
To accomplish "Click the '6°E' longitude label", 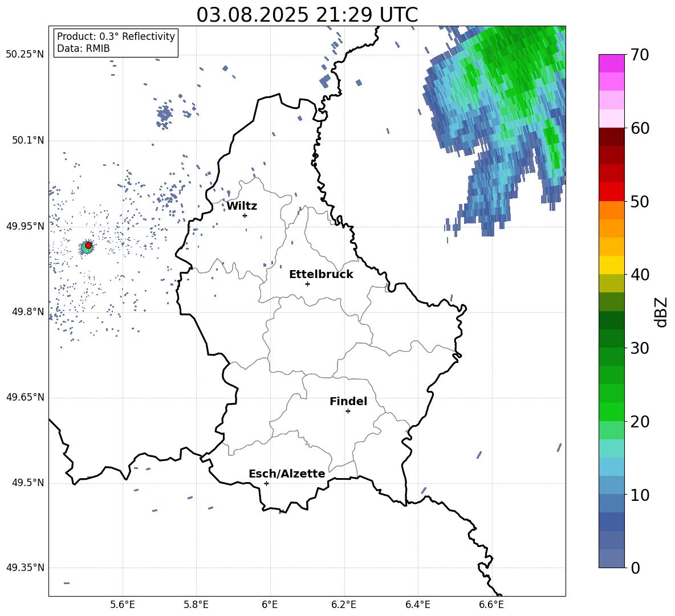I will [270, 605].
